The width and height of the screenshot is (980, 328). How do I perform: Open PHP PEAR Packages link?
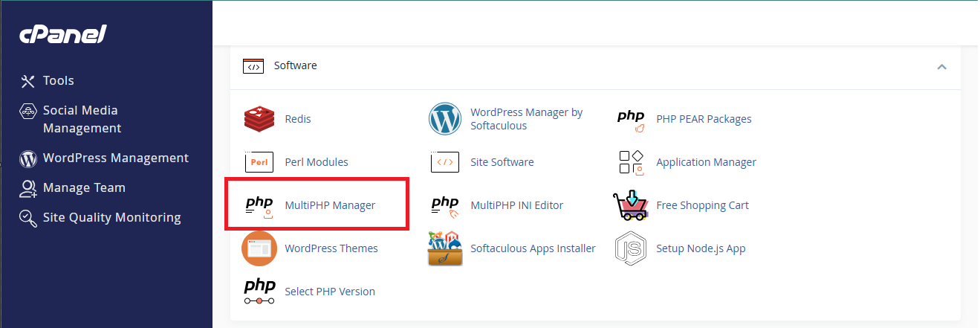tap(704, 119)
